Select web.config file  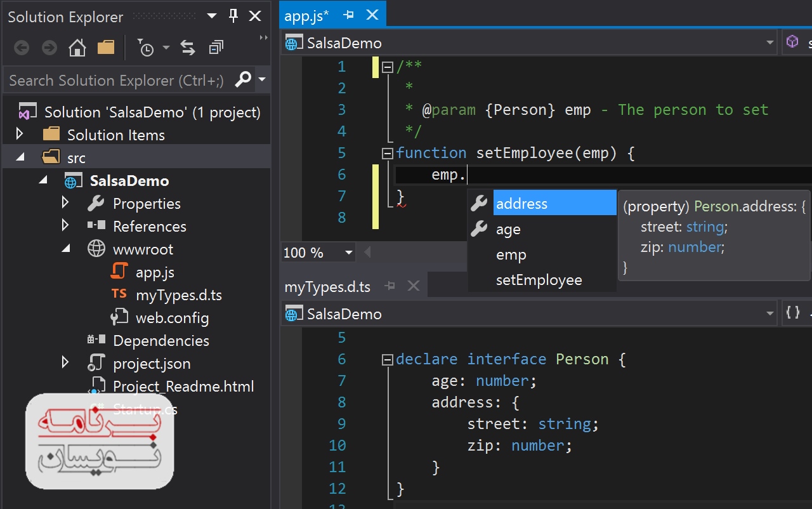pyautogui.click(x=172, y=318)
